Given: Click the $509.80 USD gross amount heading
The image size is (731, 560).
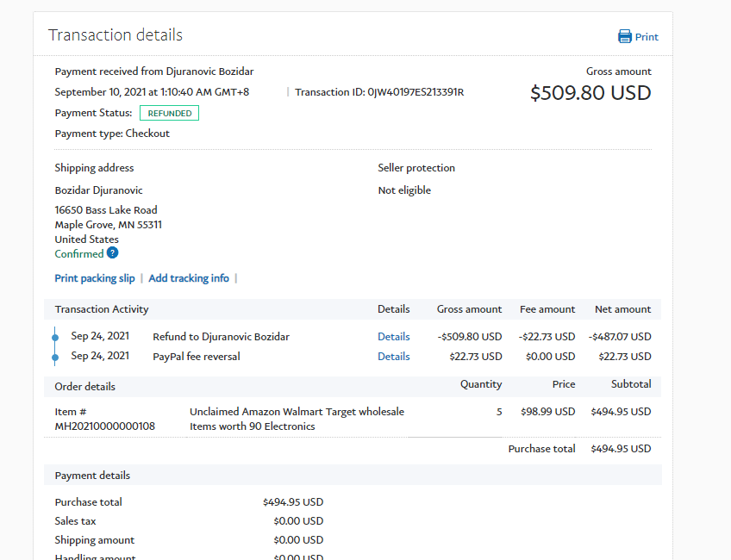Looking at the screenshot, I should [590, 93].
